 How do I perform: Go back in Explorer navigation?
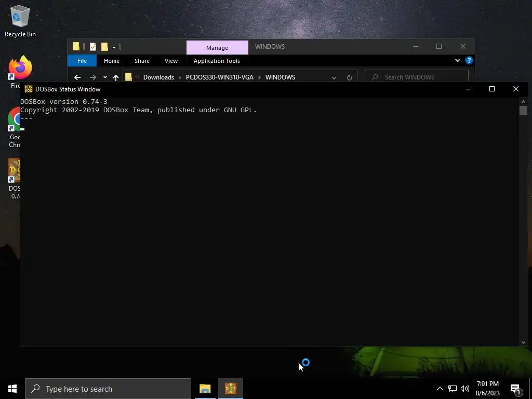point(77,77)
